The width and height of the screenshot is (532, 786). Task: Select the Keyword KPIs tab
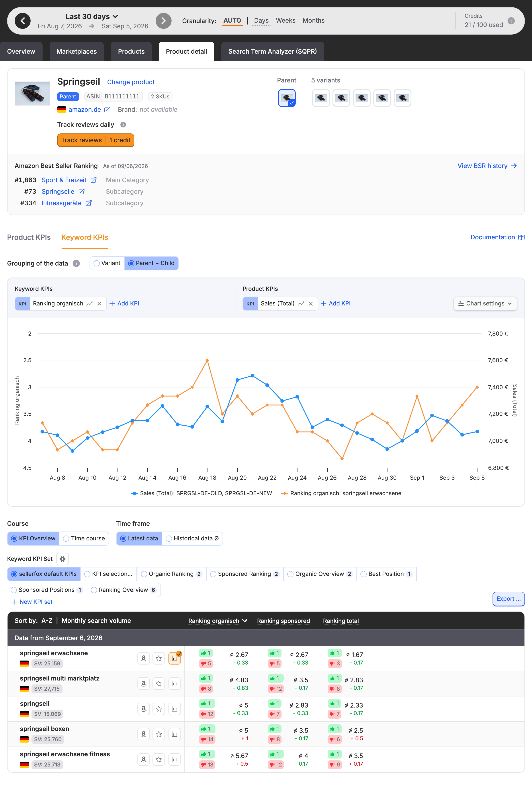tap(84, 237)
